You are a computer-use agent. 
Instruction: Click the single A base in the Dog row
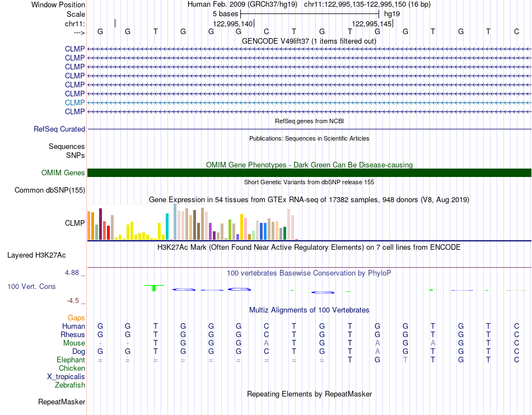click(377, 352)
